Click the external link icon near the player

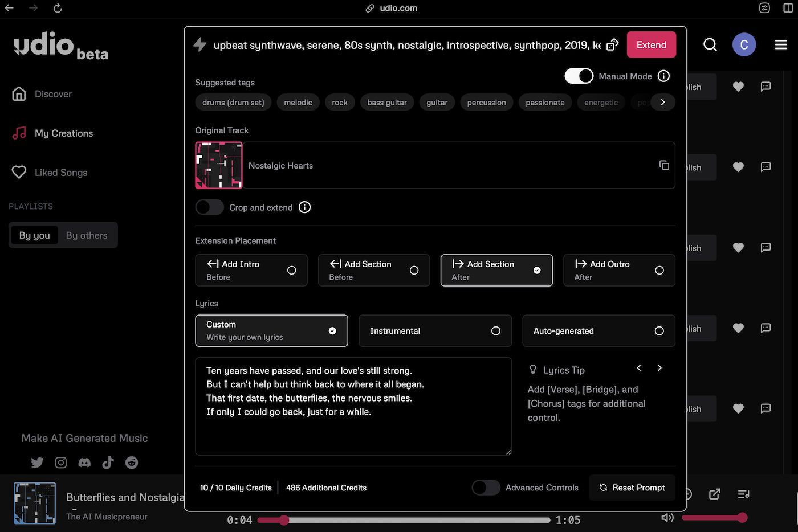pyautogui.click(x=714, y=494)
